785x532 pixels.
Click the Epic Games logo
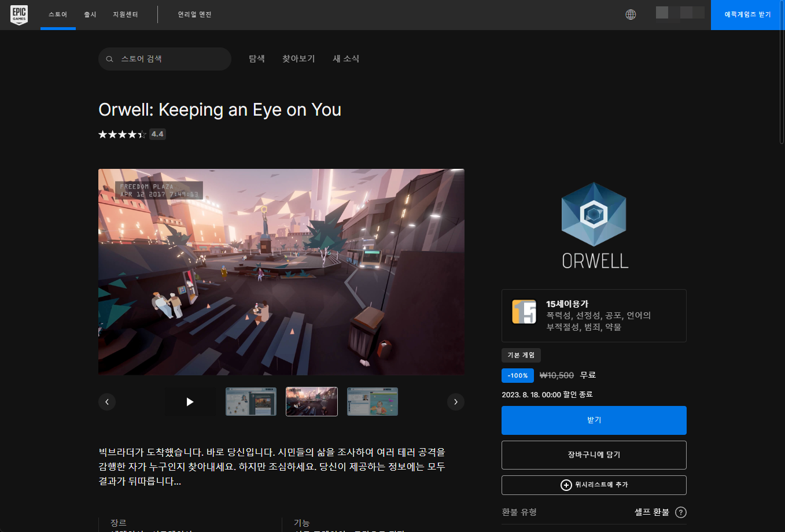click(x=19, y=14)
